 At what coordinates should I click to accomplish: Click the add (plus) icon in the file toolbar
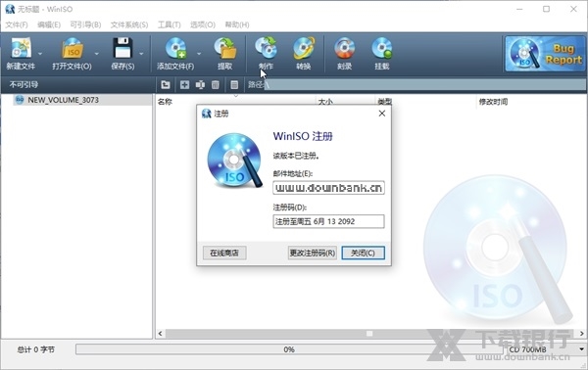184,85
